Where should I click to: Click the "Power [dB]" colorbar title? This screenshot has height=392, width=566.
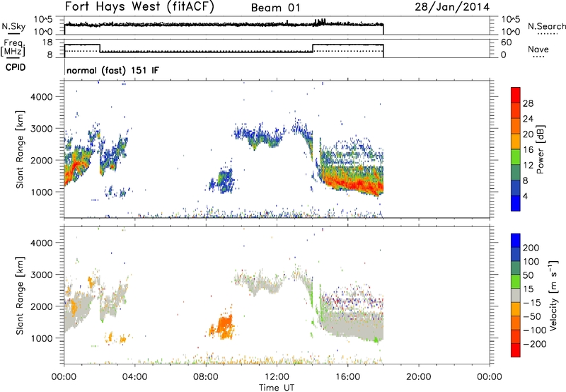(540, 149)
